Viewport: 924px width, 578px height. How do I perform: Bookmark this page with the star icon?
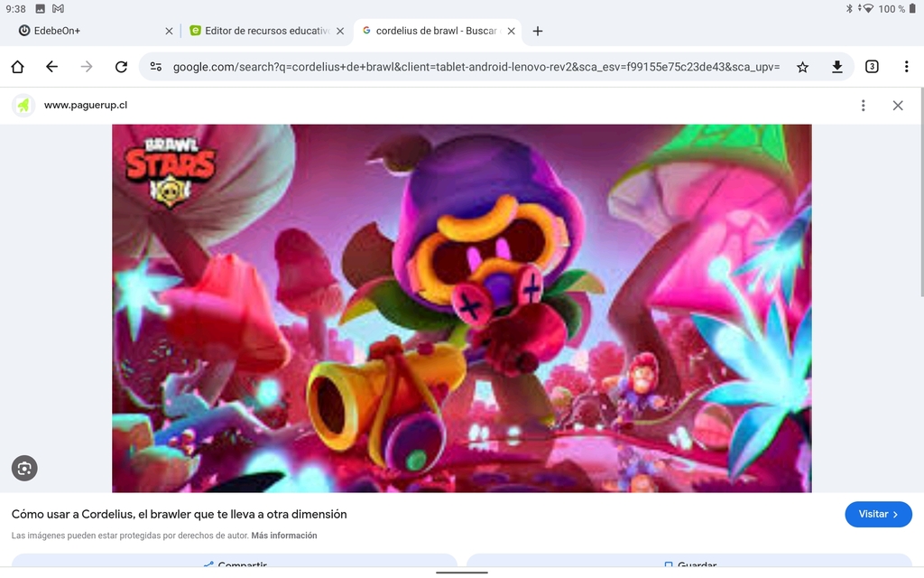click(x=802, y=67)
